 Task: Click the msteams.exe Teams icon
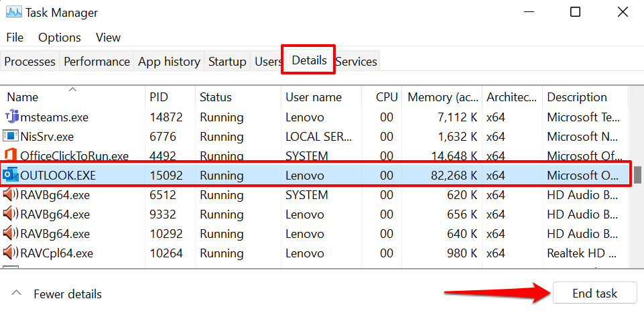pos(11,117)
